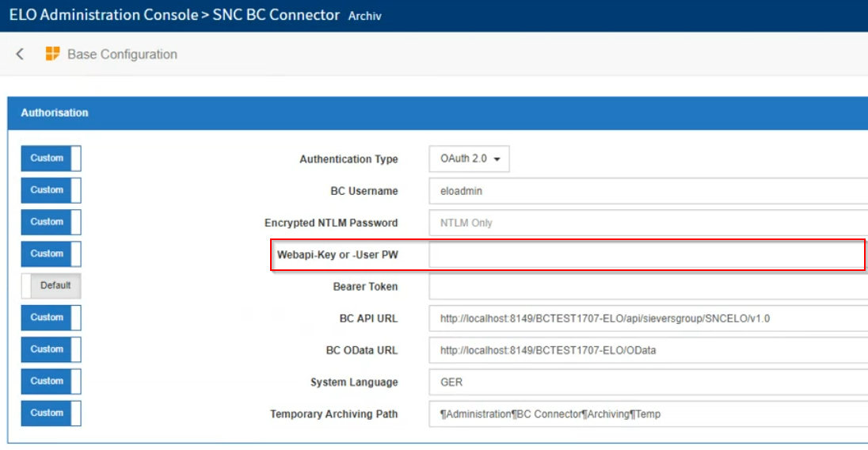
Task: Click the Base Configuration tile icon
Action: (53, 54)
